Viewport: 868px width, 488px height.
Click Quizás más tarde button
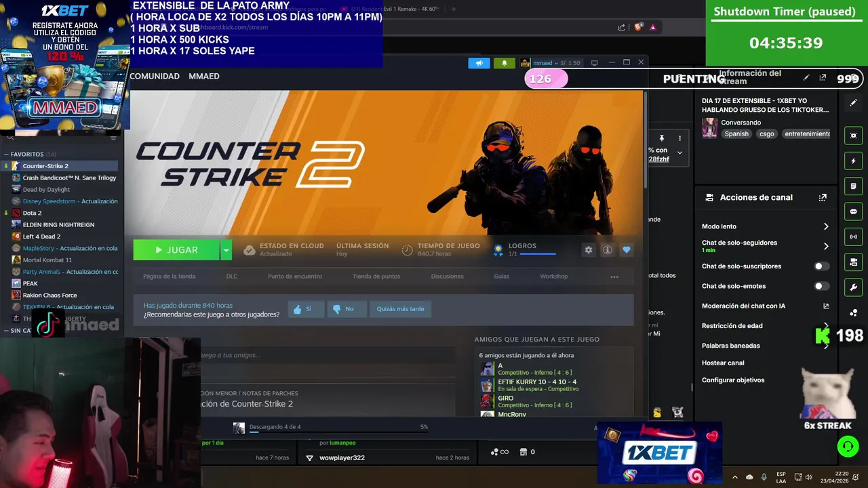tap(401, 309)
